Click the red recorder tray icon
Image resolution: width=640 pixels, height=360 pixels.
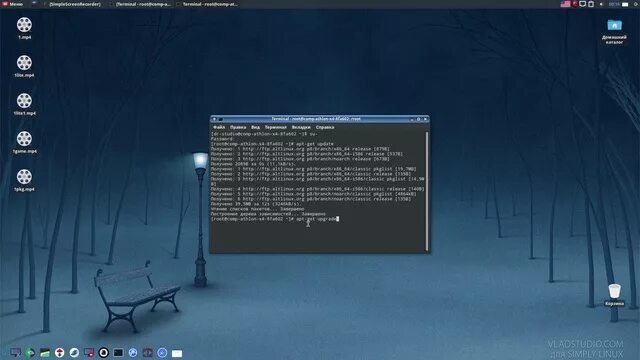pyautogui.click(x=575, y=4)
